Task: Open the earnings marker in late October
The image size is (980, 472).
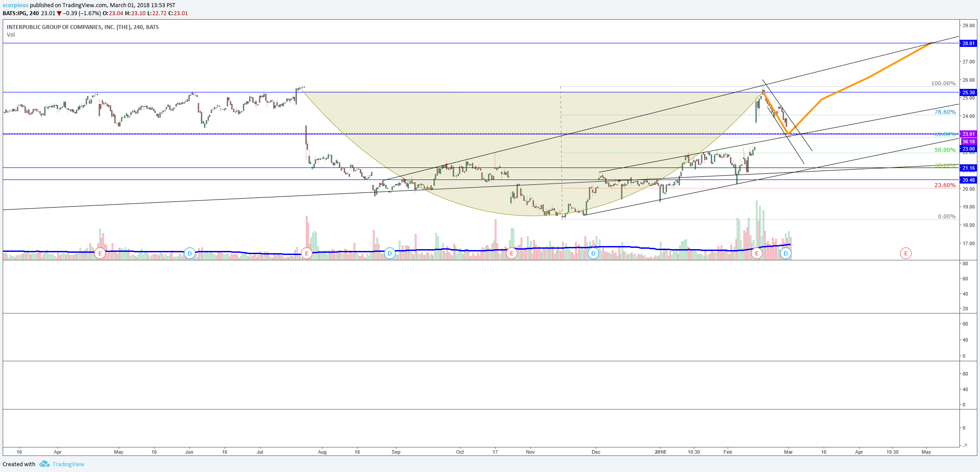Action: (x=512, y=254)
